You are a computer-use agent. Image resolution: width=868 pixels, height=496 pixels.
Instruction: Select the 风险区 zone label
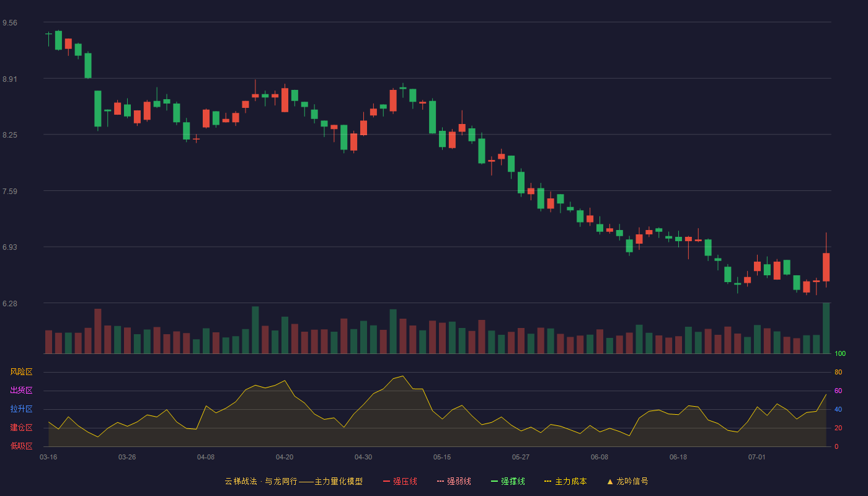click(x=21, y=372)
